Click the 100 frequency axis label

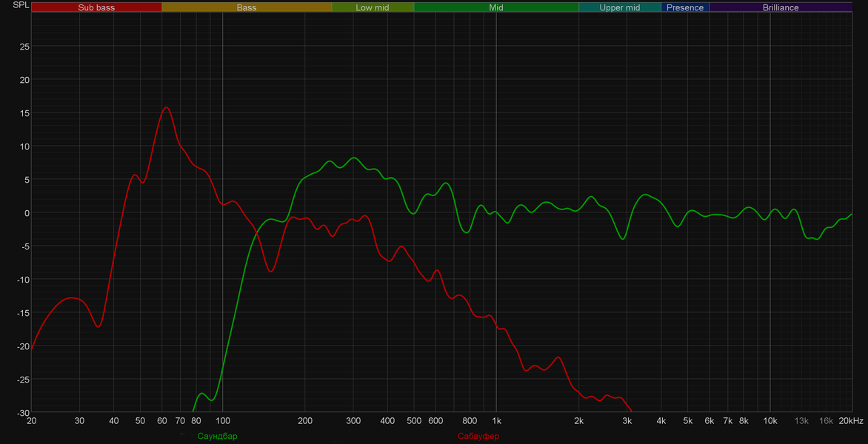tap(222, 421)
